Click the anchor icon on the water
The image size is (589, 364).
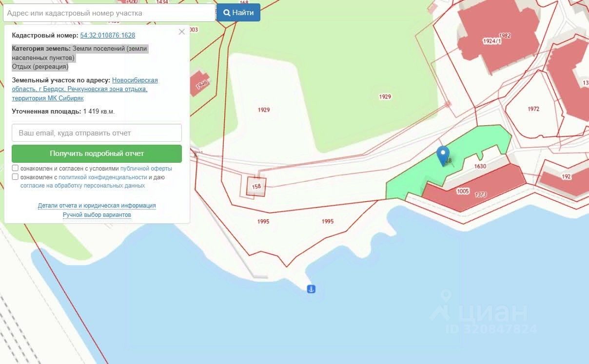pos(311,289)
